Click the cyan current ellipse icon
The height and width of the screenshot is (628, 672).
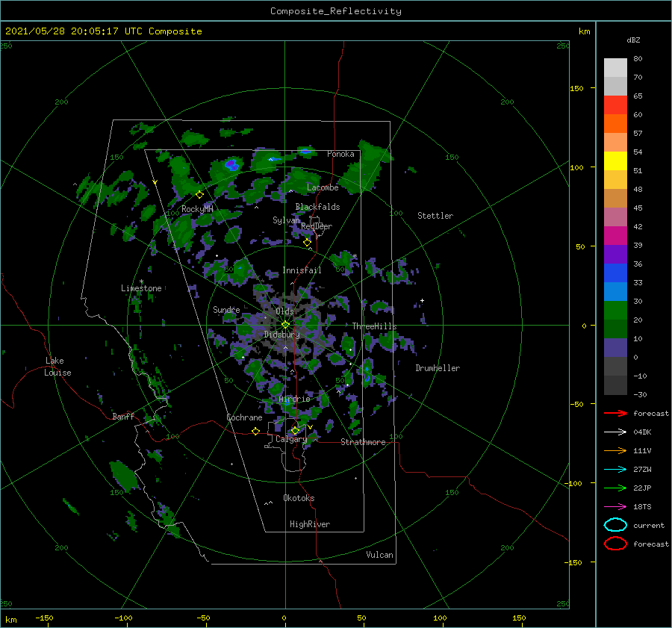615,525
